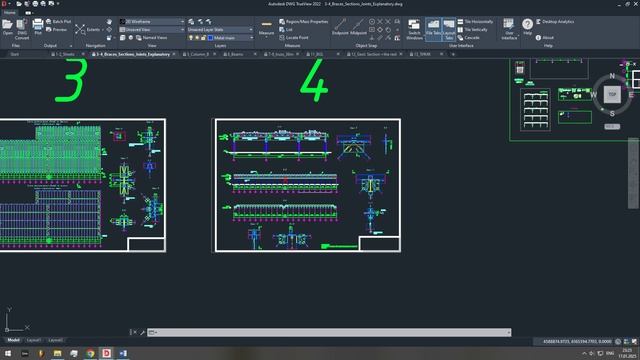Open the User Interface dropdown
The height and width of the screenshot is (360, 640).
(509, 29)
